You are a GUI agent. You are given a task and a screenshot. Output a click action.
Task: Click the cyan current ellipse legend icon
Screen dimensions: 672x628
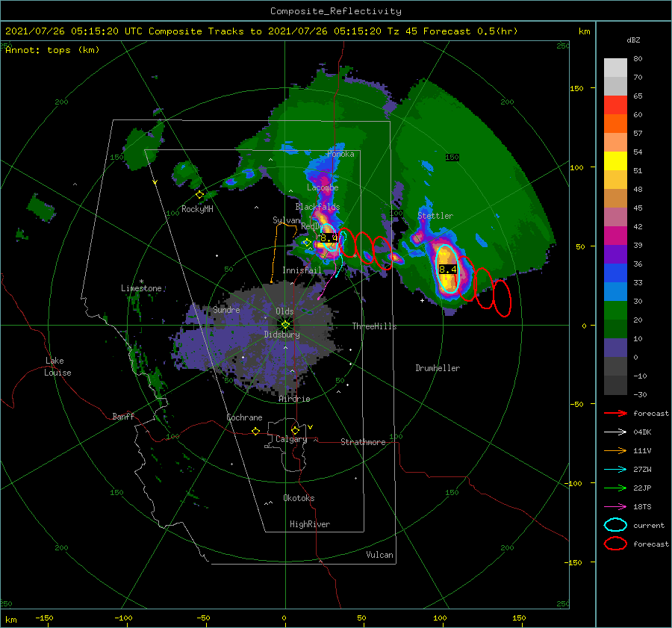(x=615, y=525)
